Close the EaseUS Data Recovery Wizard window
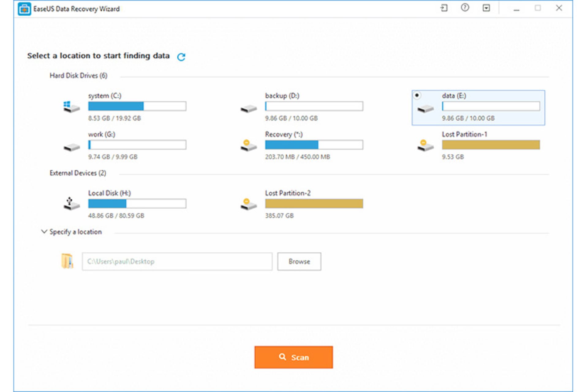The width and height of the screenshot is (588, 392). (559, 8)
